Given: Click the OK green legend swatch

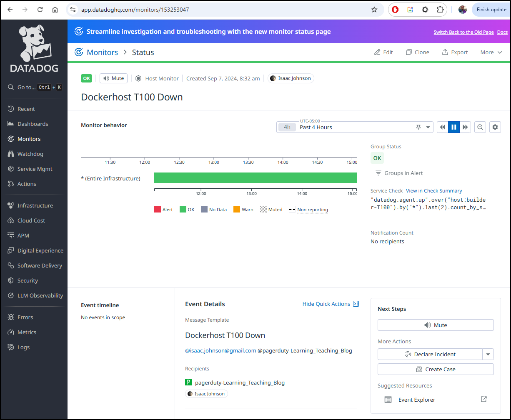Looking at the screenshot, I should [x=183, y=210].
